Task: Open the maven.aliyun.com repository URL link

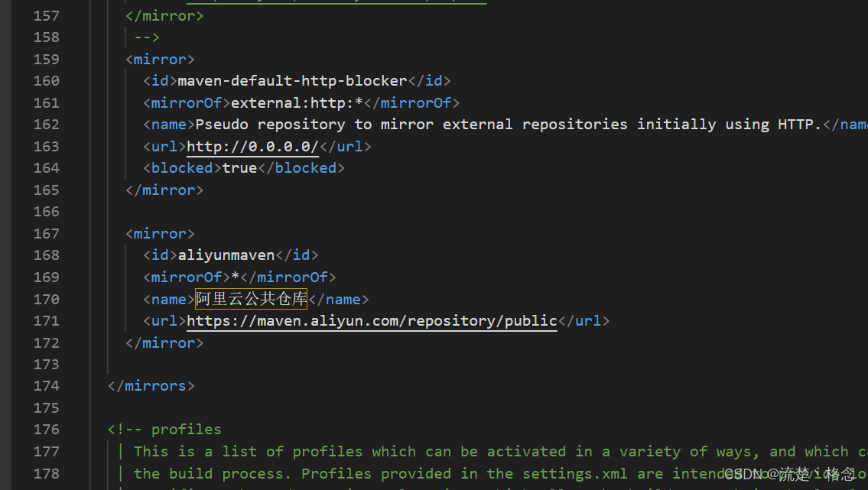Action: [372, 320]
